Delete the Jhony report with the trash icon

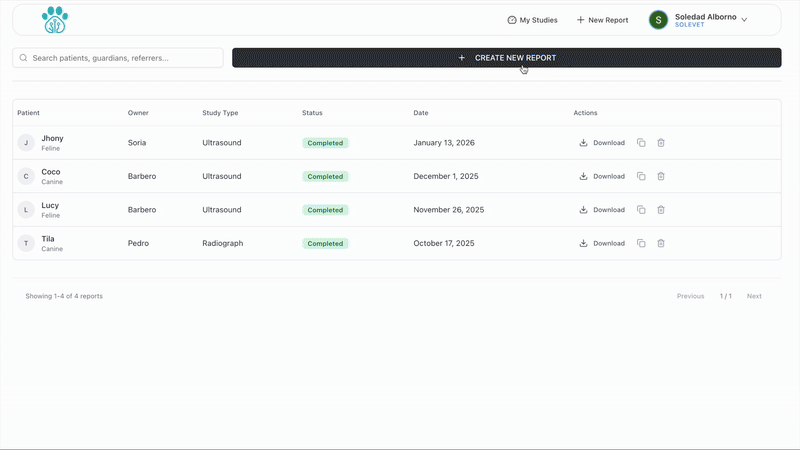661,143
